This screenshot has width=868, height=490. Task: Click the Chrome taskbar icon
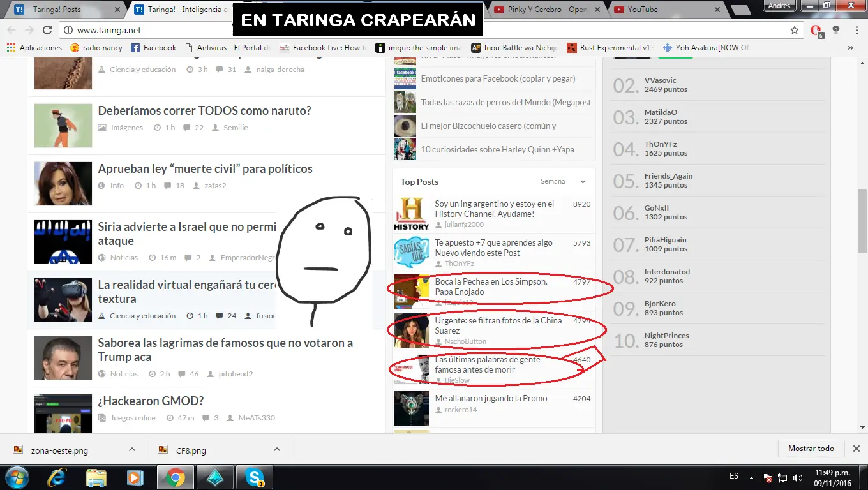tap(175, 477)
